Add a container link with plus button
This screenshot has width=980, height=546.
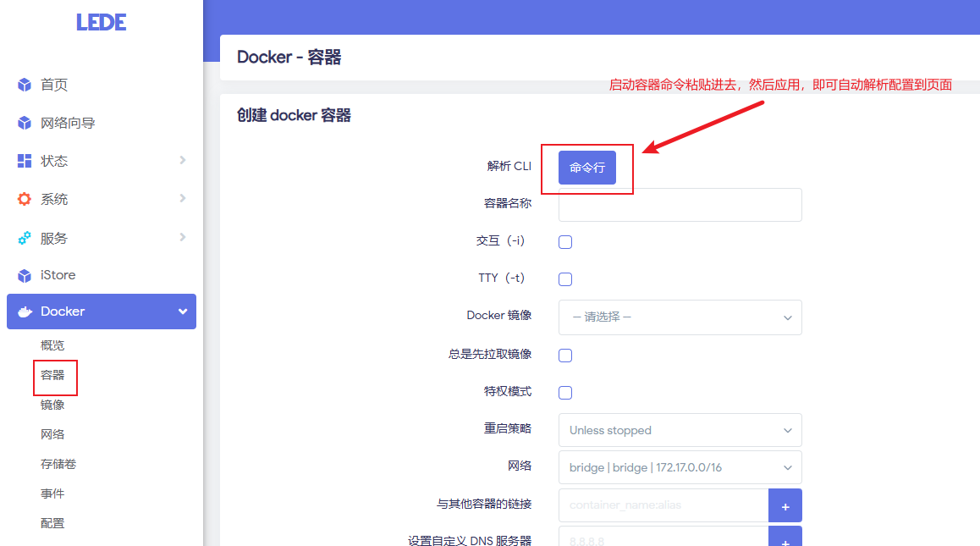pyautogui.click(x=785, y=505)
